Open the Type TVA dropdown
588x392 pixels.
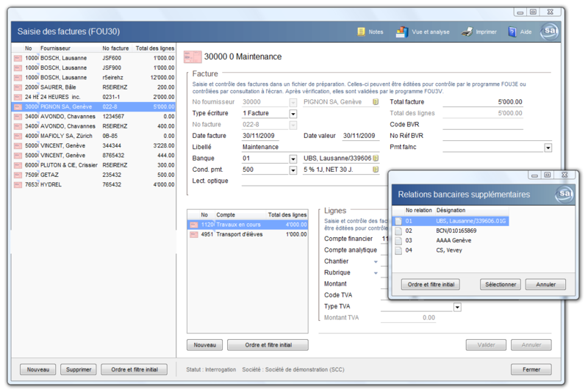[x=457, y=307]
